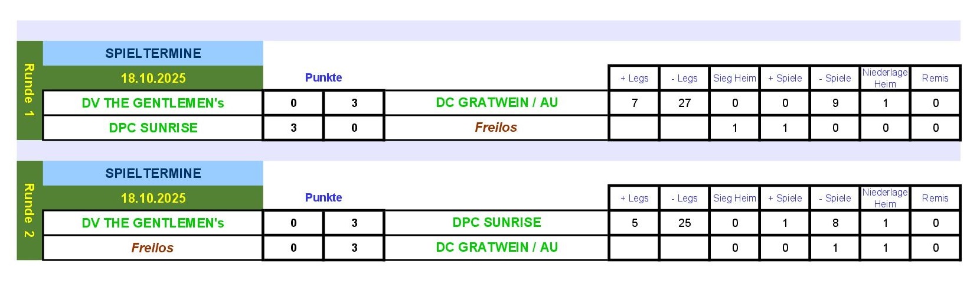Select the Remis header in Runde 1

point(935,78)
